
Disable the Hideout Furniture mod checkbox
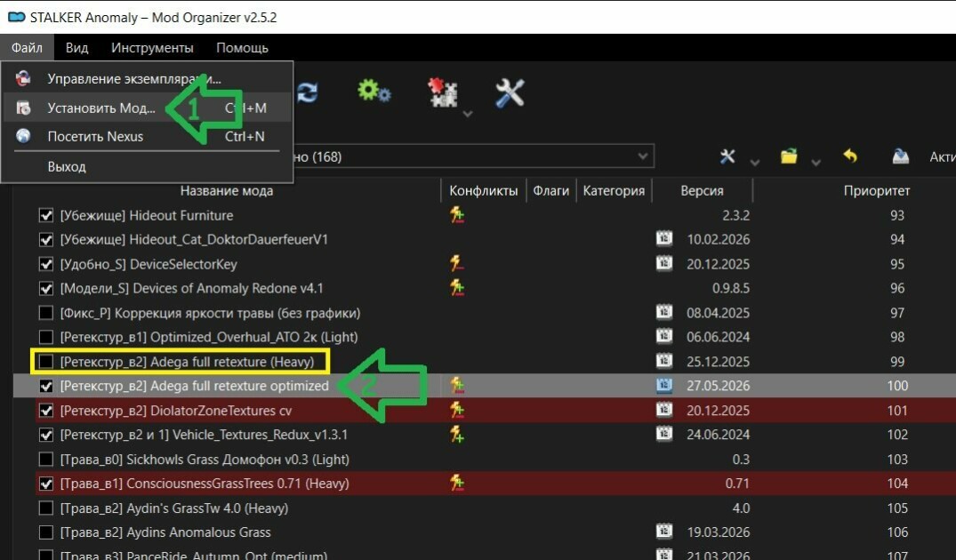click(45, 215)
